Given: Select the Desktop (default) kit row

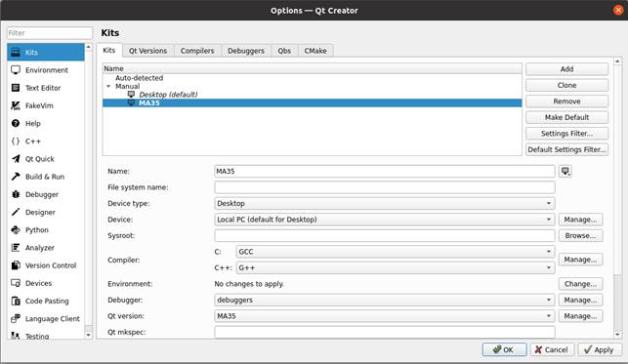Looking at the screenshot, I should [312, 95].
